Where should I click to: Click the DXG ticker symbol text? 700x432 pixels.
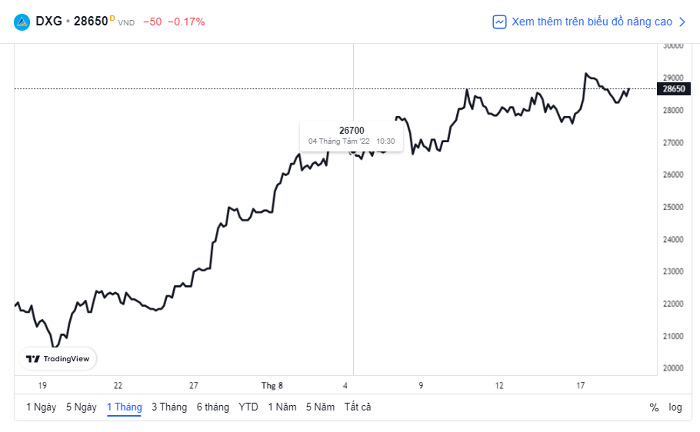pos(49,21)
